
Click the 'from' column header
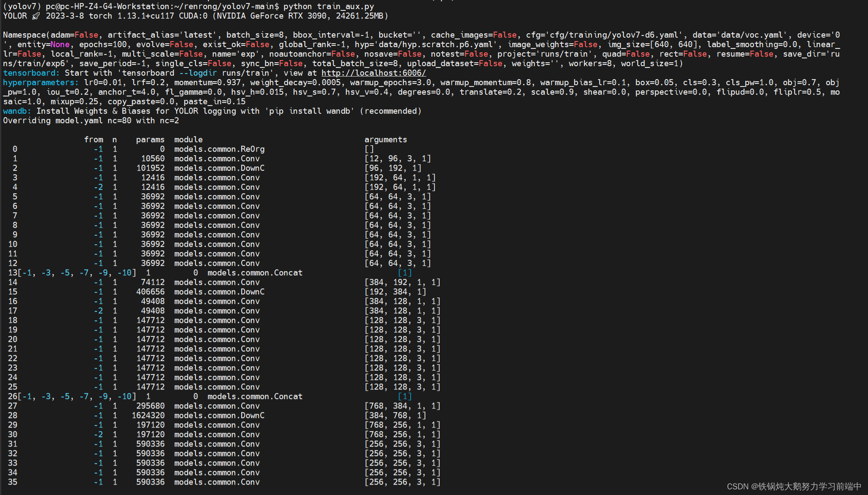(x=94, y=140)
